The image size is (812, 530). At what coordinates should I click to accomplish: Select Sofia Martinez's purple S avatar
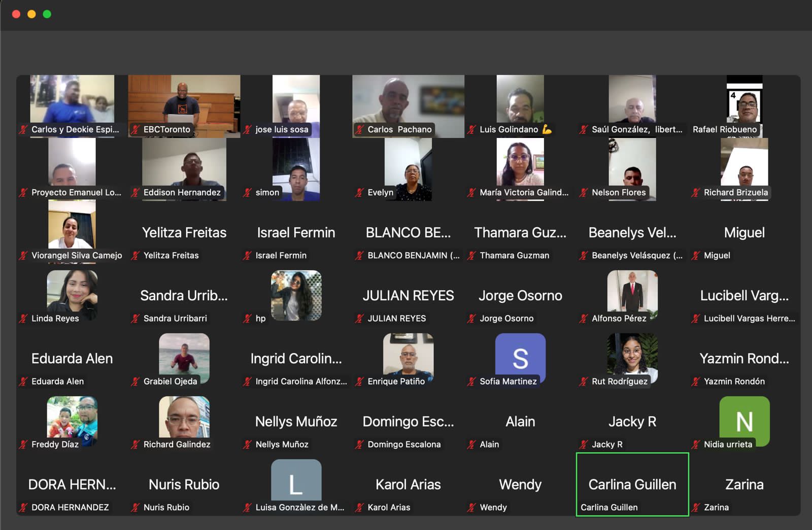(x=520, y=358)
